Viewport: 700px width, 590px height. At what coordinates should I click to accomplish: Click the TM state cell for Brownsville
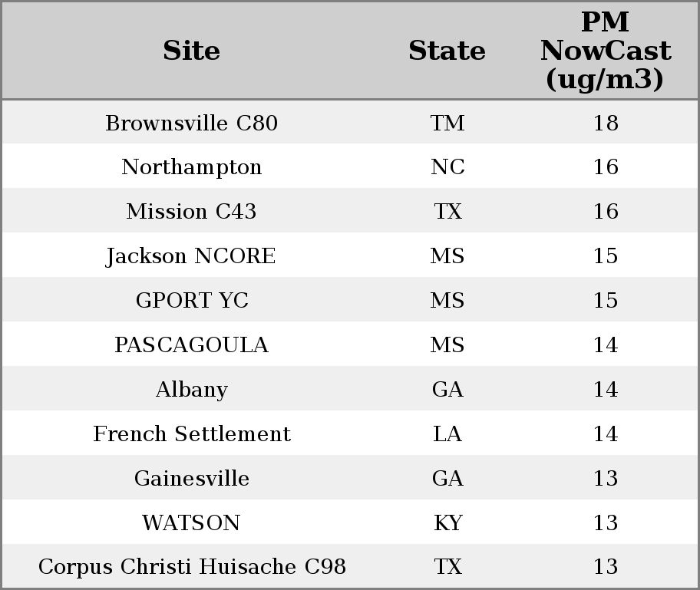coord(447,123)
